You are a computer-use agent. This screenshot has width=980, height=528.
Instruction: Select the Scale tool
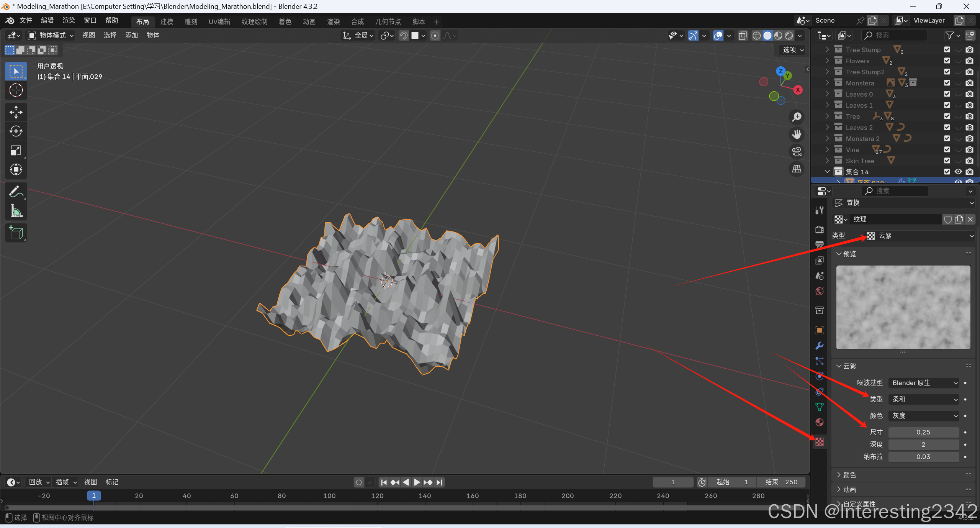tap(16, 151)
